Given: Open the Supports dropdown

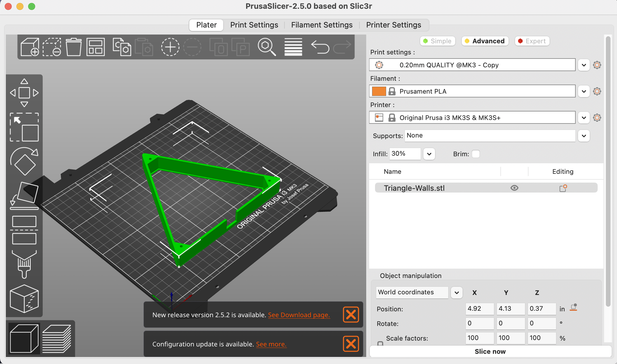Looking at the screenshot, I should pos(584,136).
